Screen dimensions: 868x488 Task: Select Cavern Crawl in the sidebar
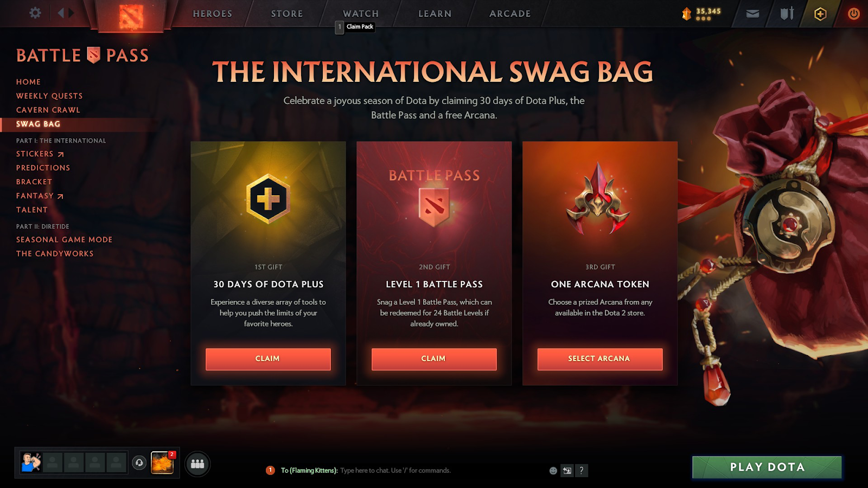[x=48, y=110]
